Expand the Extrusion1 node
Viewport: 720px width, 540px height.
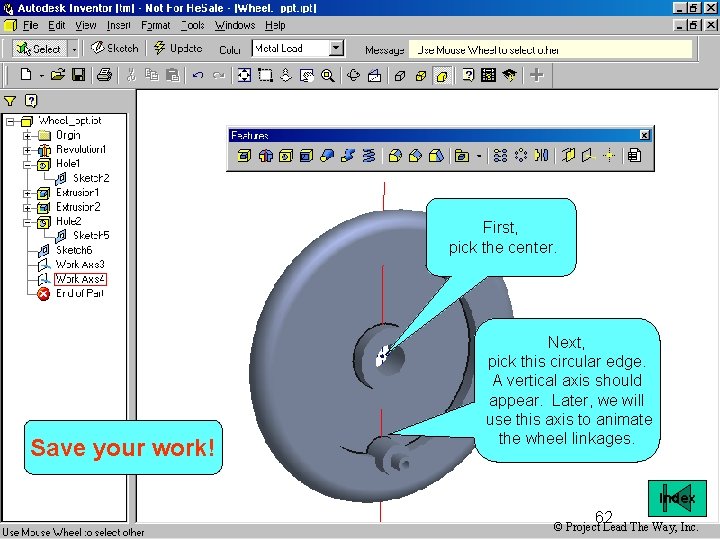click(27, 194)
